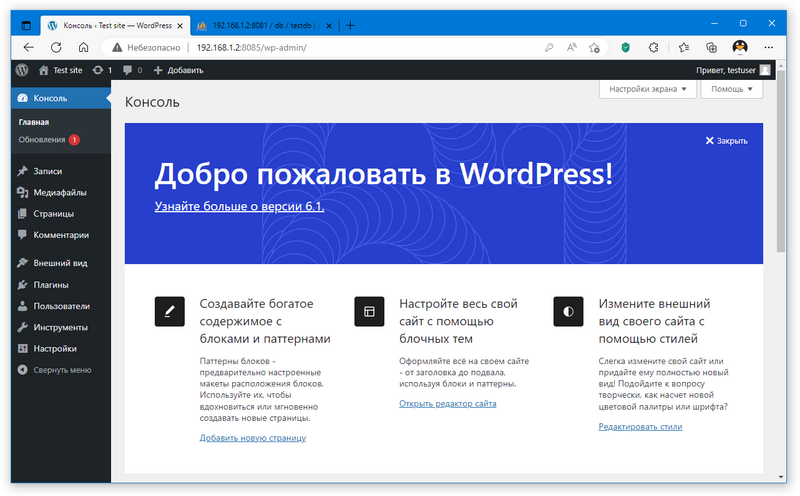Viewport: 800px width, 496px height.
Task: Click Открыть редактор сайта link
Action: tap(447, 403)
